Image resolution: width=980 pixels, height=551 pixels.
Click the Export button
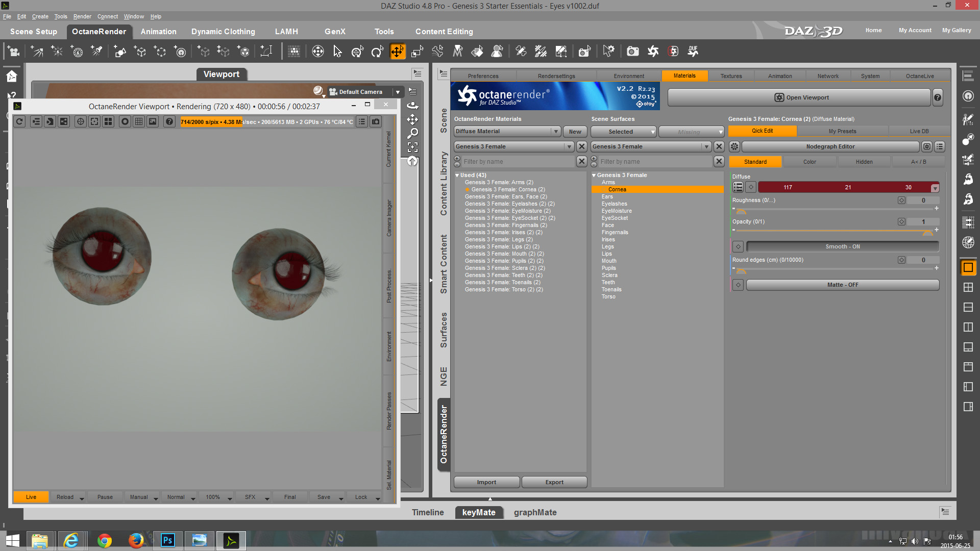(554, 482)
